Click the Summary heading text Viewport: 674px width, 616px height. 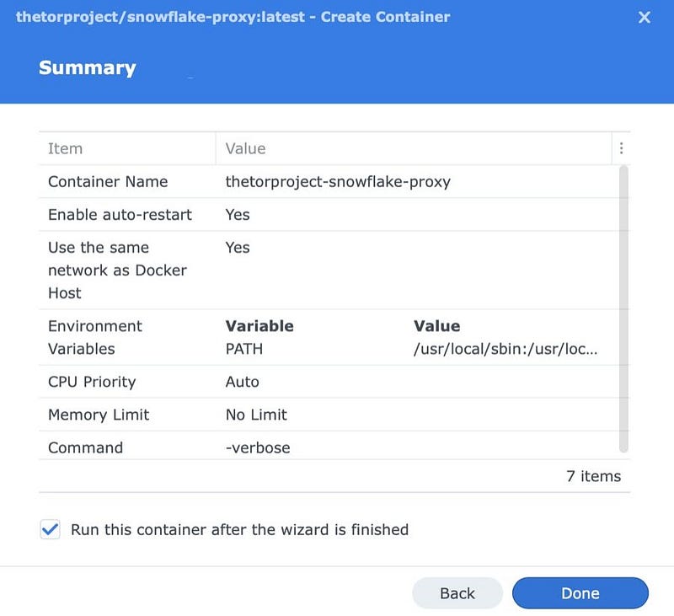[x=88, y=68]
